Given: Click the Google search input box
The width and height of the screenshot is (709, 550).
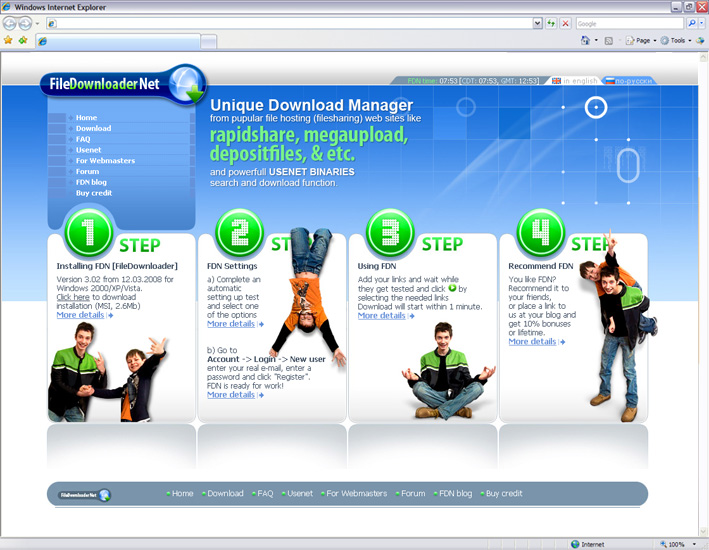Looking at the screenshot, I should point(629,23).
